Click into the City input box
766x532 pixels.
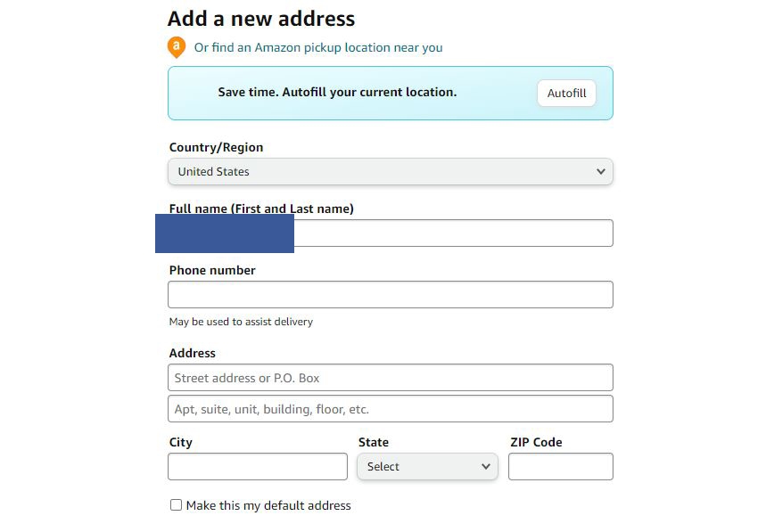coord(257,466)
